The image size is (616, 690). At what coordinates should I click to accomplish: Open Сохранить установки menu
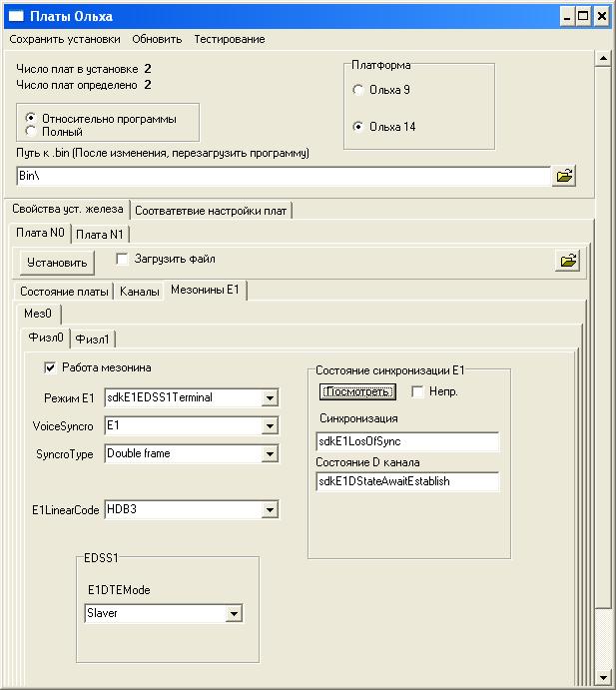[65, 39]
